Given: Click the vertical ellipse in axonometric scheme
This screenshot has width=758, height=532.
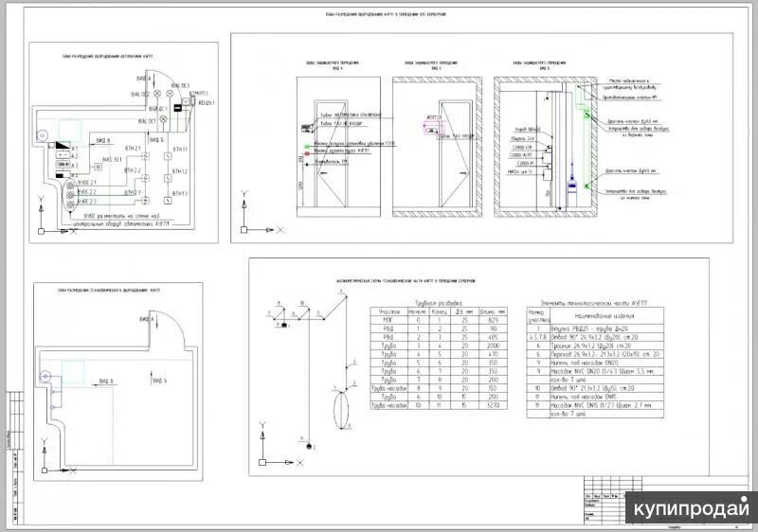Looking at the screenshot, I should coord(341,410).
